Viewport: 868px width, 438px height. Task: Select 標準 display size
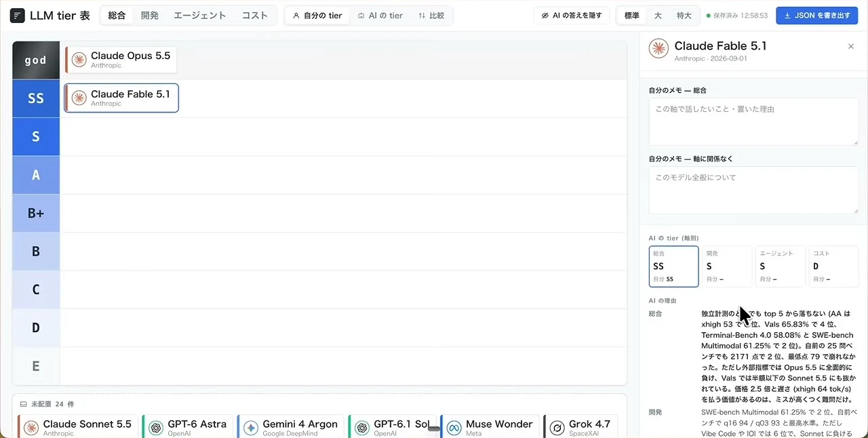[x=631, y=16]
